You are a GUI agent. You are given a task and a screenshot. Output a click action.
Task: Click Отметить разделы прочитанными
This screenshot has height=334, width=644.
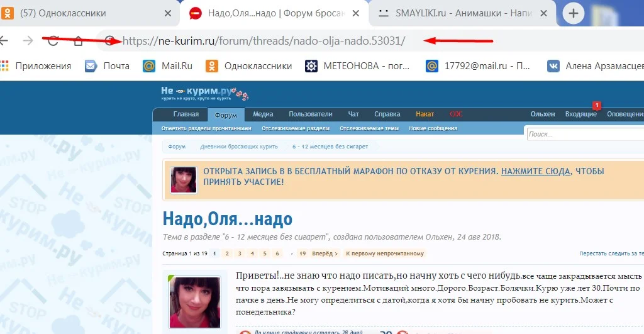(206, 128)
